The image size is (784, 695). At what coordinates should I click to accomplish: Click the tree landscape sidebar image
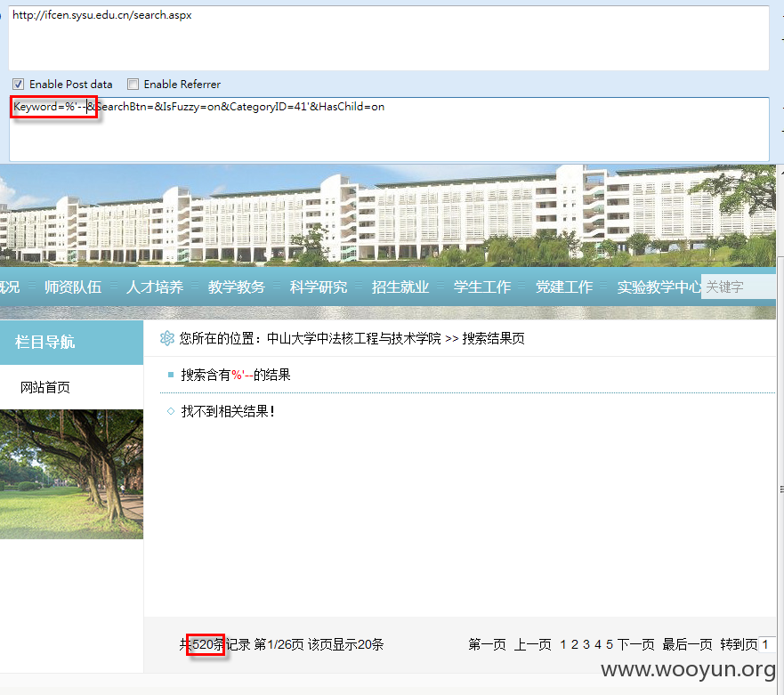(x=71, y=474)
